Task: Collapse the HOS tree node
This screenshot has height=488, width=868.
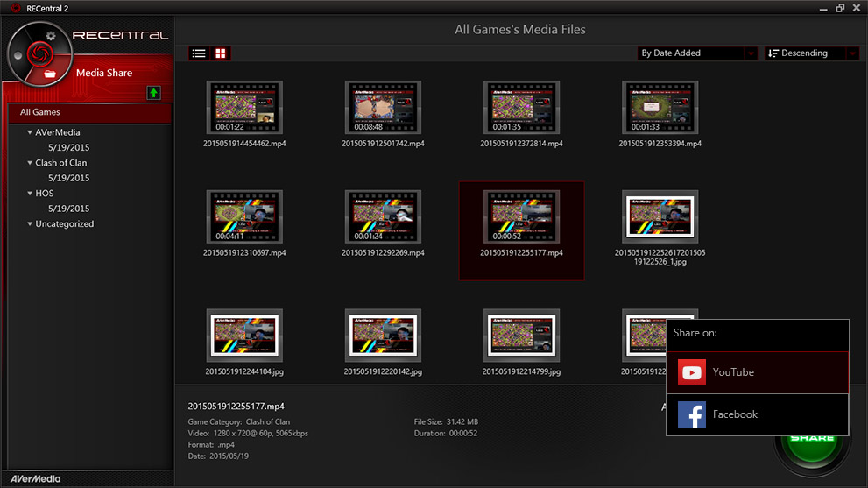Action: click(30, 194)
